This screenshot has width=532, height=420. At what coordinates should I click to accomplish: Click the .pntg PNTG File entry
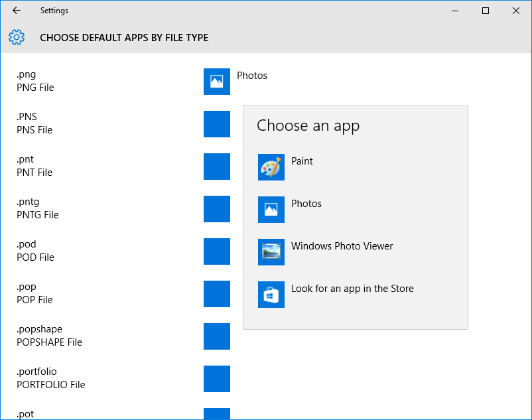click(38, 208)
